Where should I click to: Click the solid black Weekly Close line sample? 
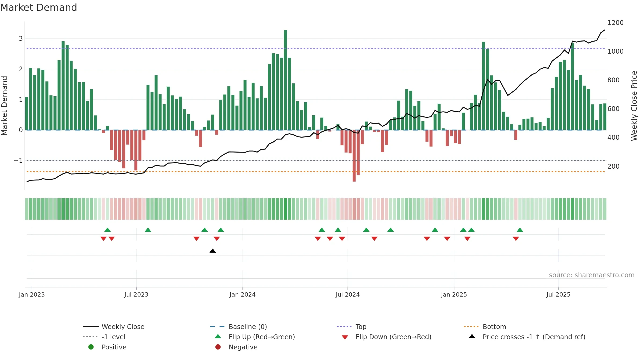point(91,327)
